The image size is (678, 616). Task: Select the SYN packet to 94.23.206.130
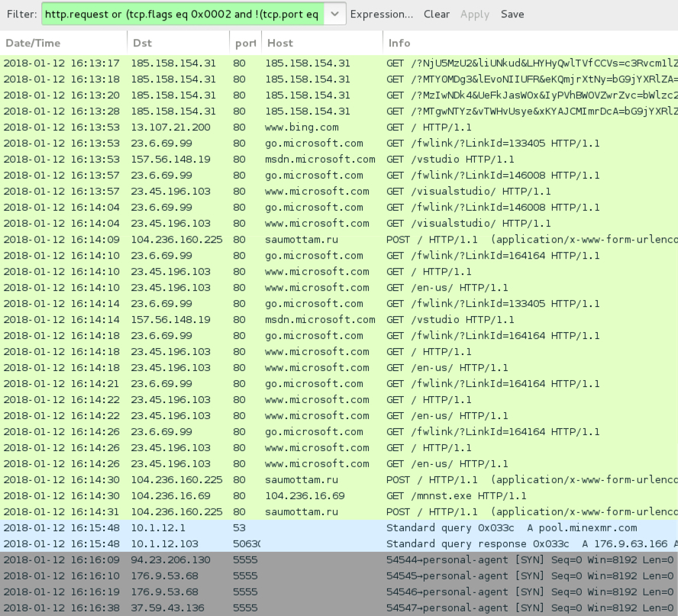(x=339, y=560)
